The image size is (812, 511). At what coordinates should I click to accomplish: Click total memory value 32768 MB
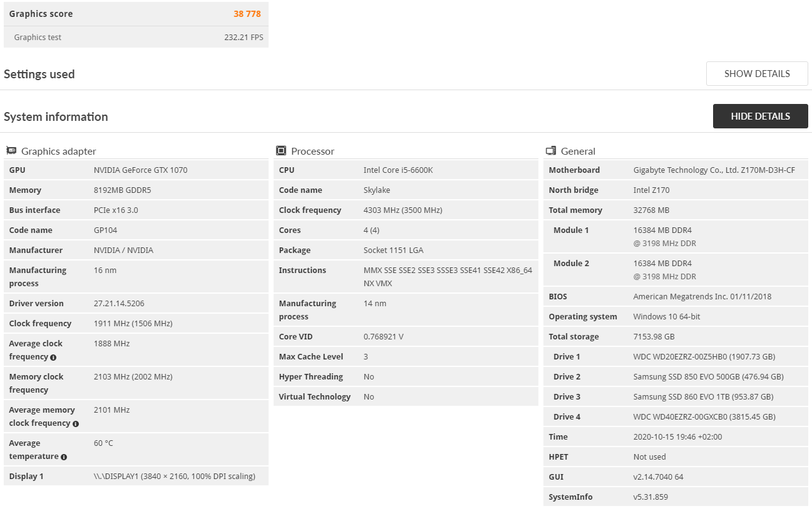[x=651, y=210]
